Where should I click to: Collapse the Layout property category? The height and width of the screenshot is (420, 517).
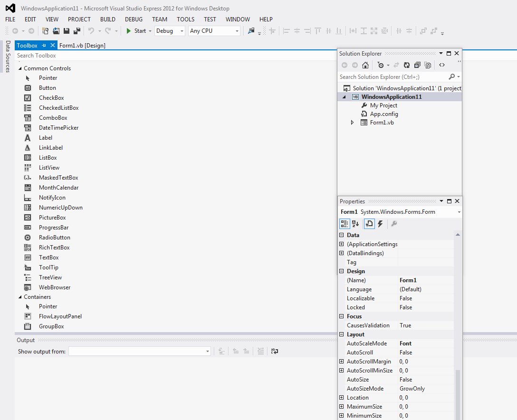[x=342, y=334]
